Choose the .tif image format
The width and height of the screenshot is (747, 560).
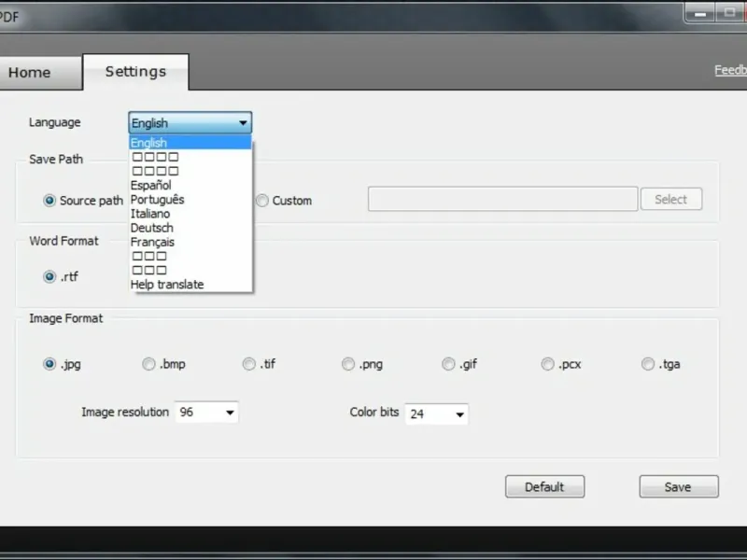click(248, 364)
